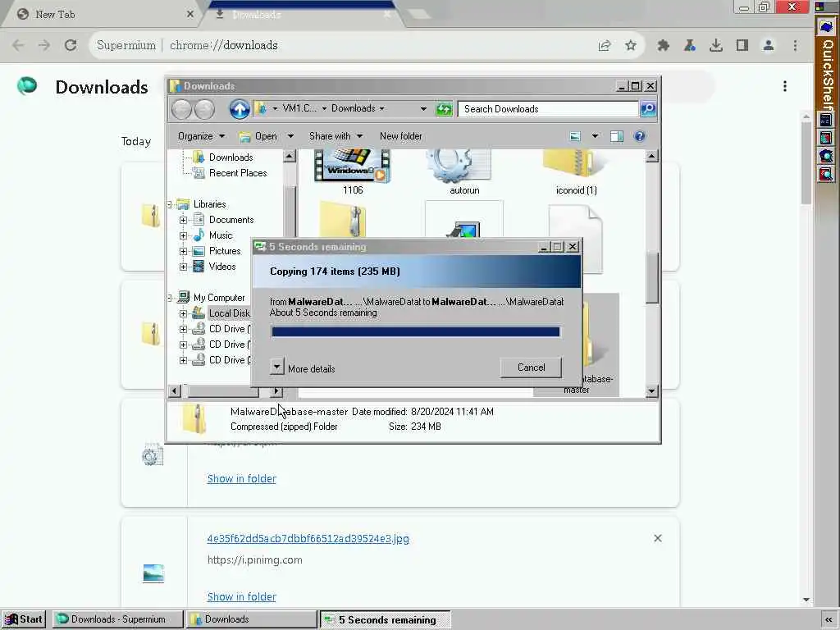Switch to Downloads folder taskbar button
The width and height of the screenshot is (840, 630).
(251, 620)
